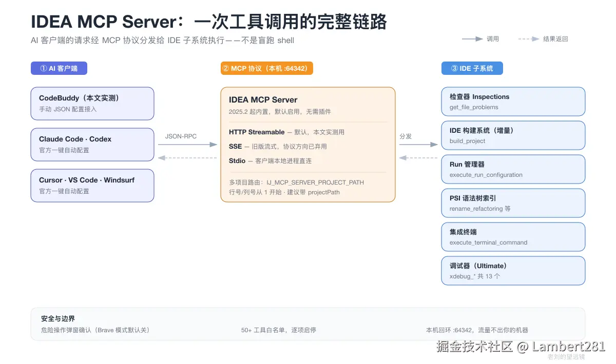
Task: Click the text "手动 JSON 配置接入"
Action: click(68, 109)
